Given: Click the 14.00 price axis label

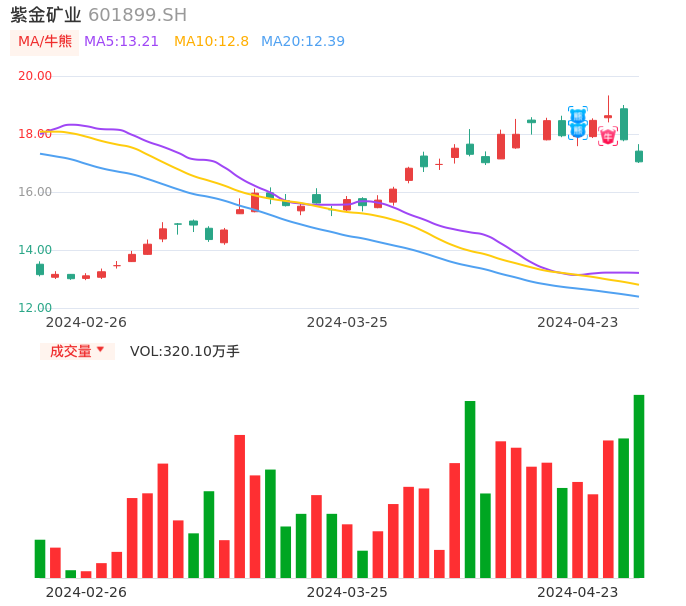Looking at the screenshot, I should (35, 250).
